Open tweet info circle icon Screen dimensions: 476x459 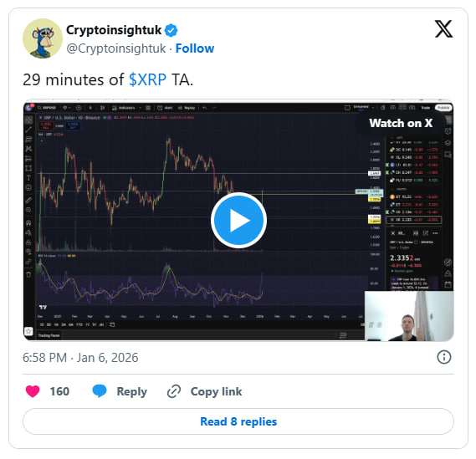point(444,357)
